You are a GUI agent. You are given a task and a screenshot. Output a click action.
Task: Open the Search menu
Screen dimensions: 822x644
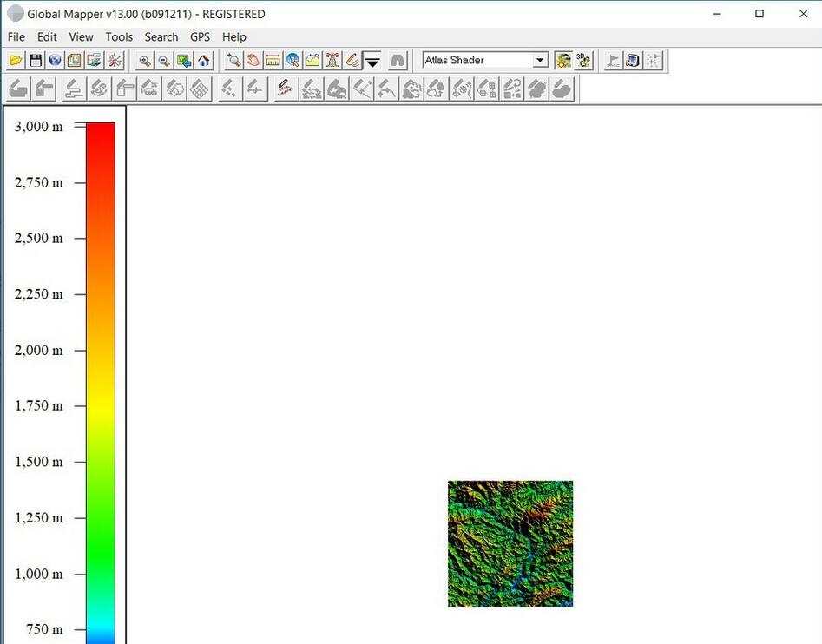(x=161, y=36)
